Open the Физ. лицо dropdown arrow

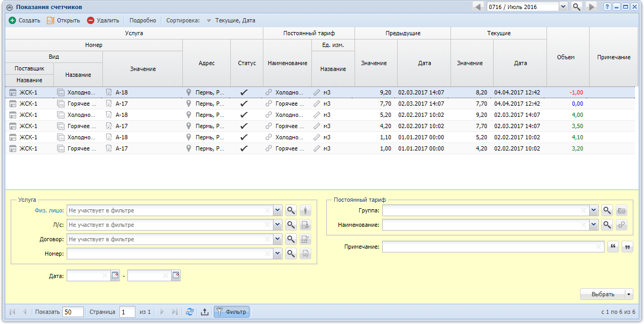click(x=277, y=210)
